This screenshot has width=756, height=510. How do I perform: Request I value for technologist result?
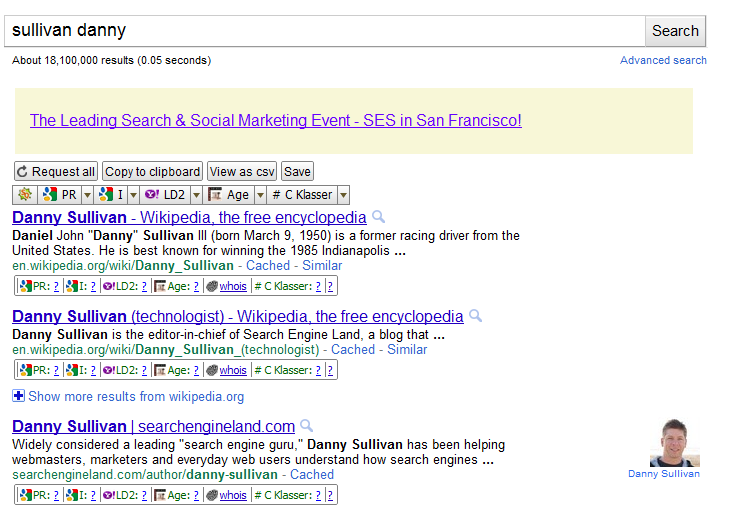pos(93,370)
